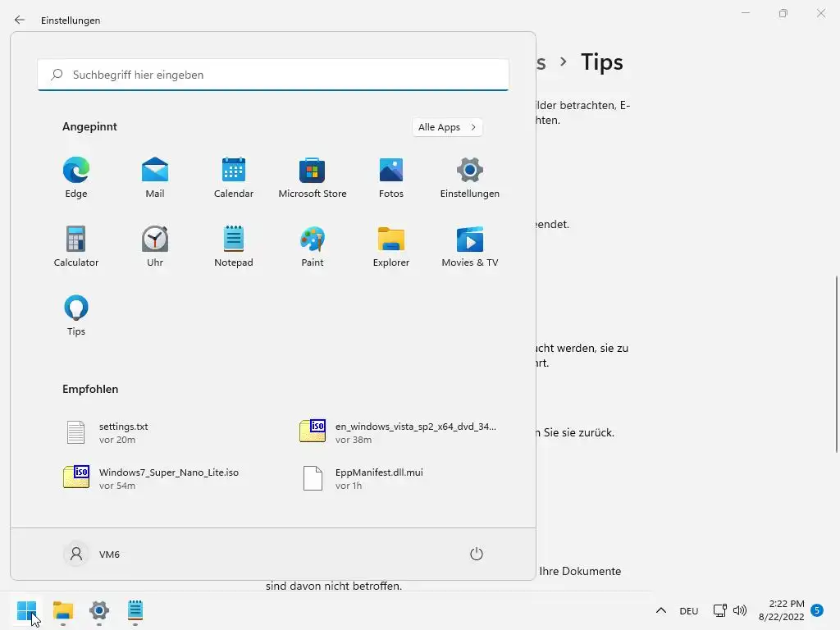Click the Start menu search field
840x630 pixels.
(x=273, y=75)
